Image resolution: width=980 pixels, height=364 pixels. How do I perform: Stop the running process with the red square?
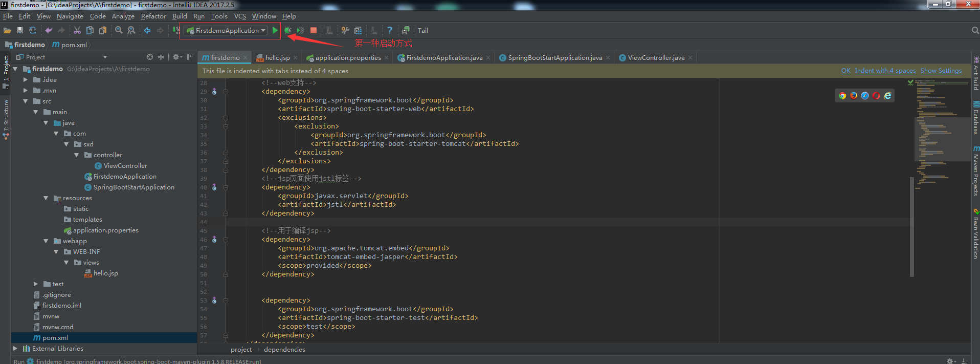click(314, 31)
